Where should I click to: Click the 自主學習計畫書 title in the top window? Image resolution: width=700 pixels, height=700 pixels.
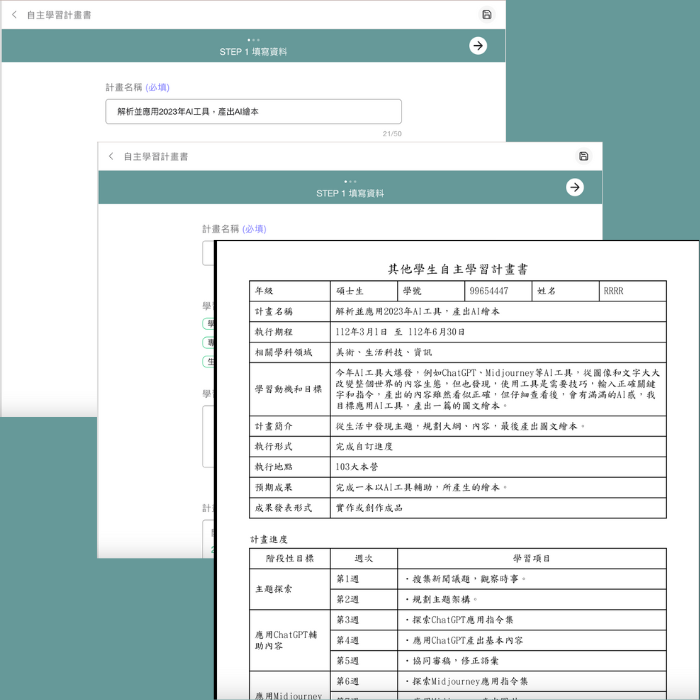click(59, 15)
